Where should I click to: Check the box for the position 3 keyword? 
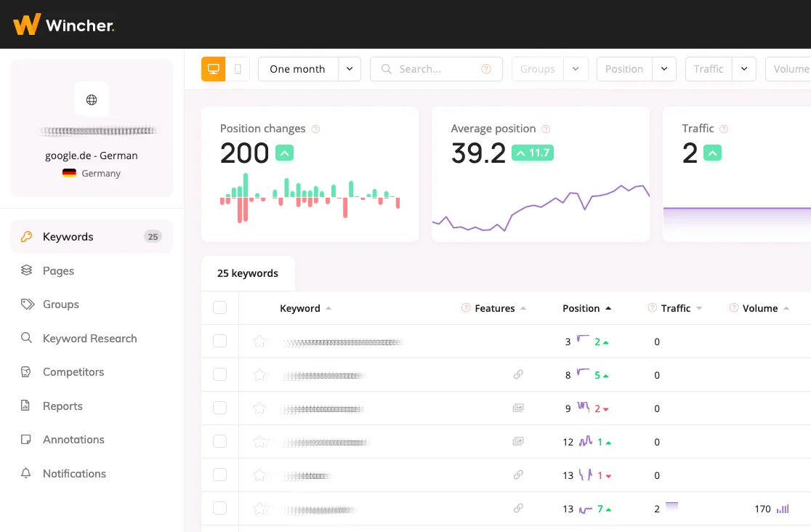(219, 342)
